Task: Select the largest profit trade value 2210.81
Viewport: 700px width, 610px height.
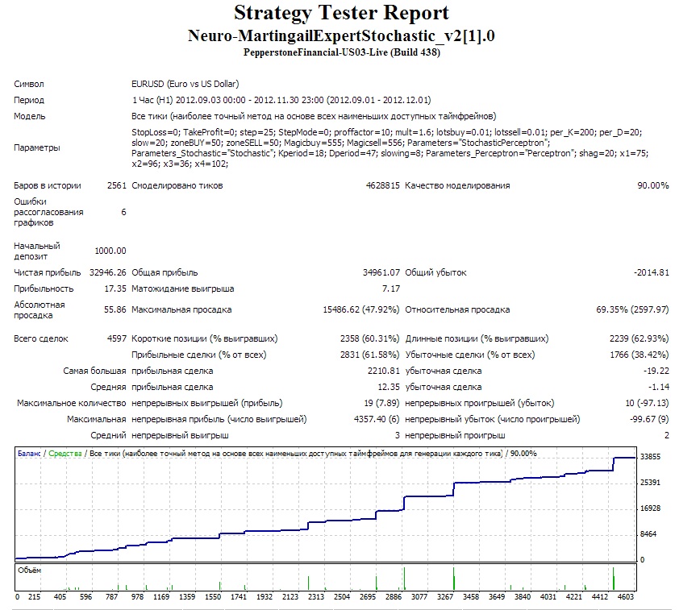Action: coord(384,371)
